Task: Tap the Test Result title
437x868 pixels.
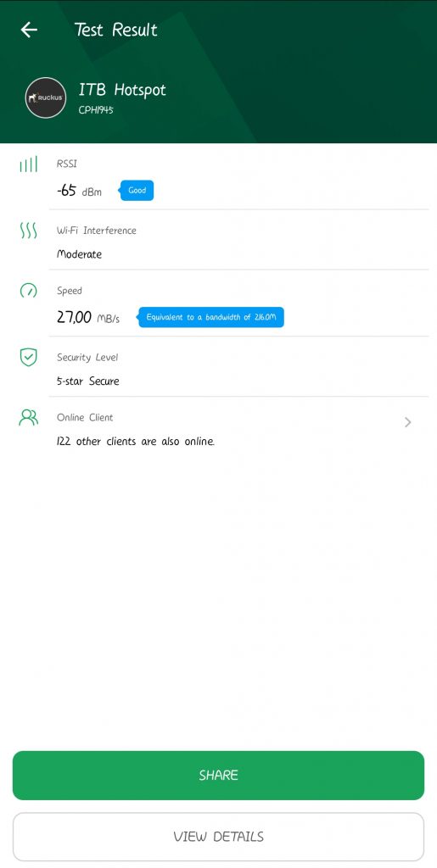Action: [x=115, y=30]
